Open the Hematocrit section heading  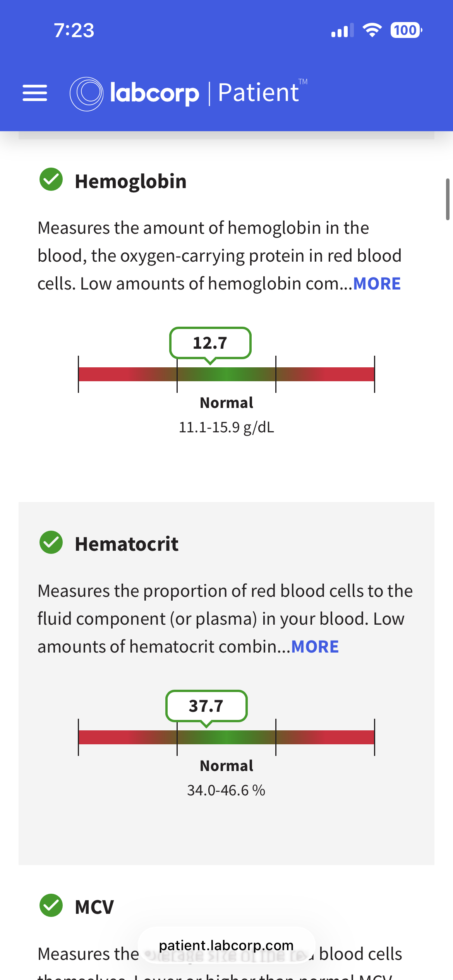(127, 544)
